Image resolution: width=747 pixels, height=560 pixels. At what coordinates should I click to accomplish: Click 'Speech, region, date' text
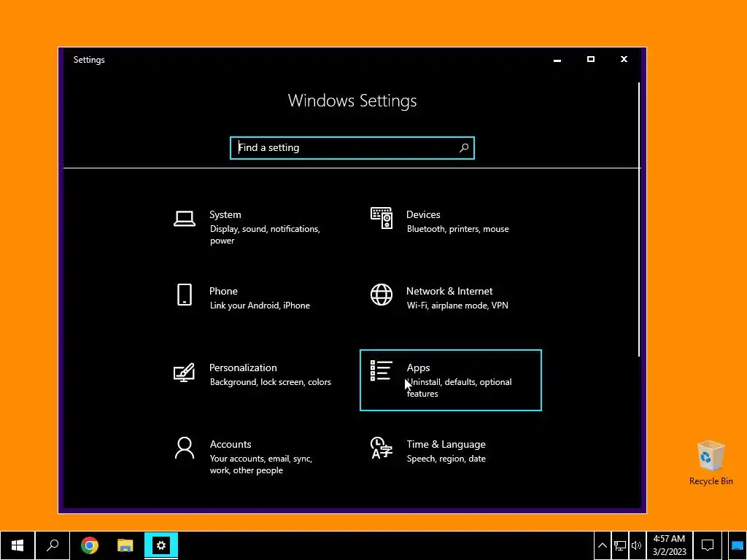click(x=446, y=459)
